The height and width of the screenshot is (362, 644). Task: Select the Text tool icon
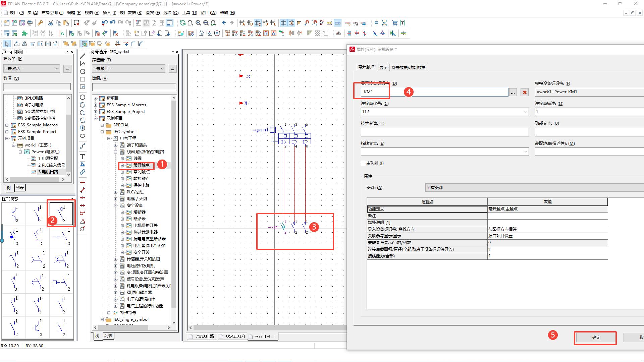[x=82, y=157]
